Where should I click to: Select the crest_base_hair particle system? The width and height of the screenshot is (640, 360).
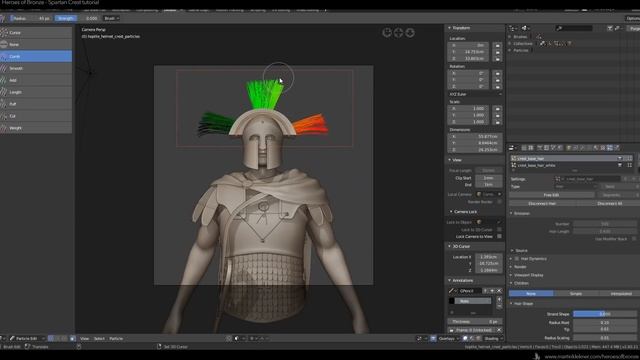571,158
